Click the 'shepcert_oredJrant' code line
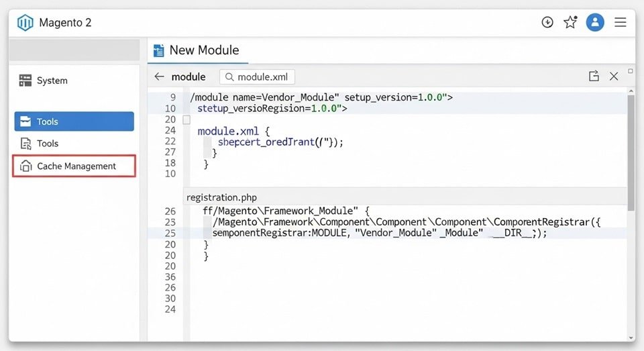 pyautogui.click(x=280, y=142)
